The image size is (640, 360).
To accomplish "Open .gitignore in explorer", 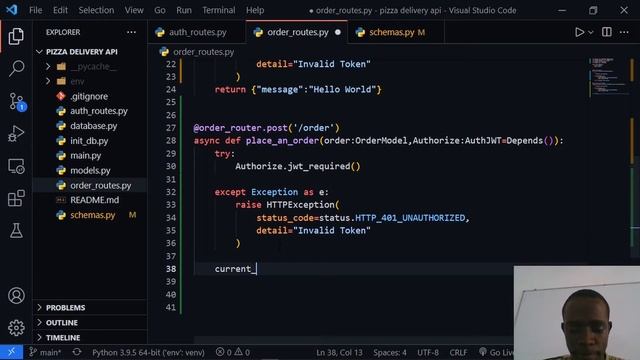I will (x=90, y=96).
